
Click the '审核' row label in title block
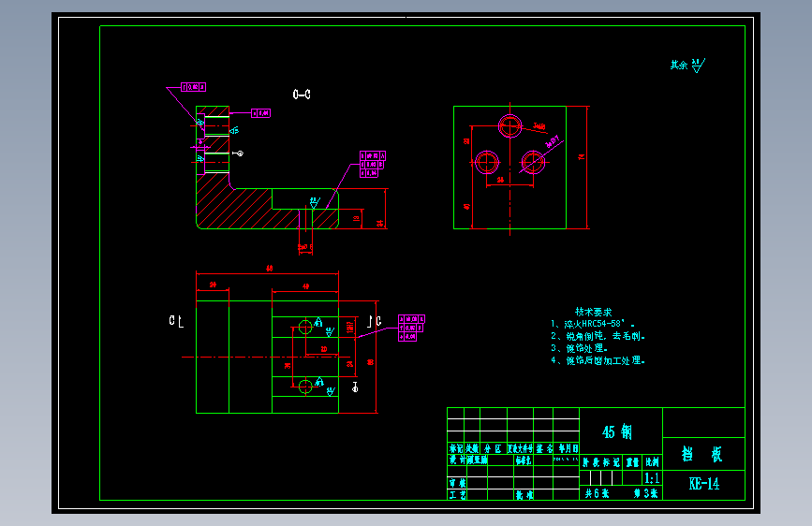click(457, 483)
